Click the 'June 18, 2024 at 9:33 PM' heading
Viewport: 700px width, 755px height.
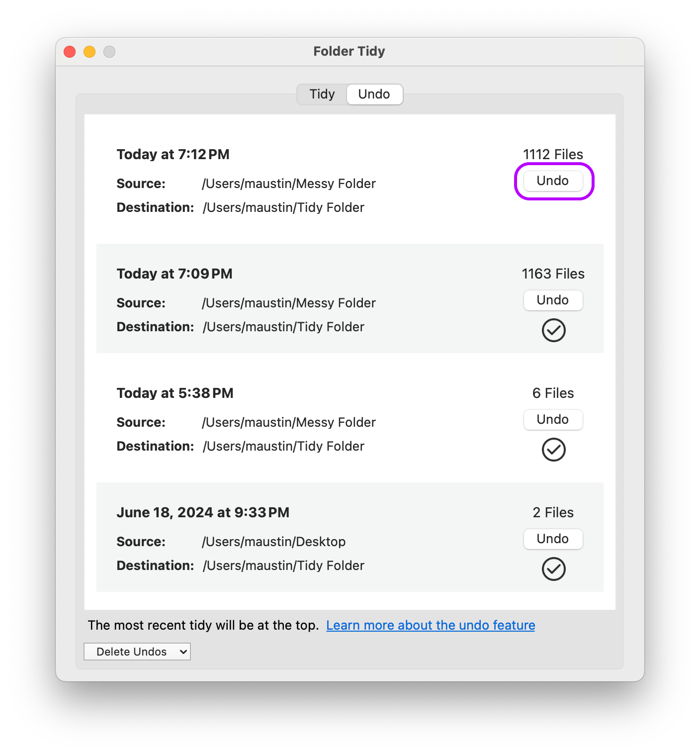pyautogui.click(x=203, y=512)
